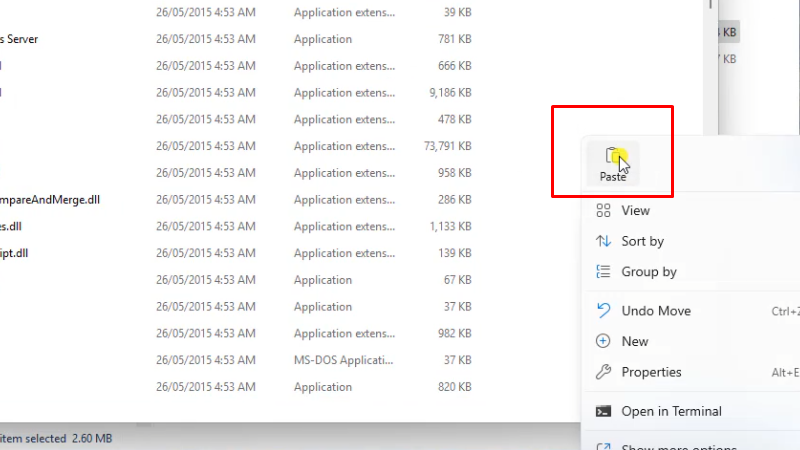Click the 286 KB size cell
The width and height of the screenshot is (800, 450).
click(x=455, y=199)
